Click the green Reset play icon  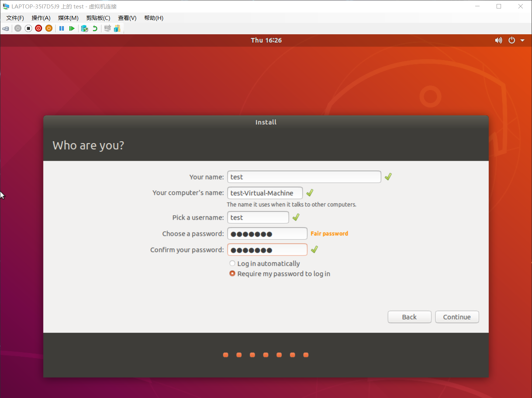72,28
